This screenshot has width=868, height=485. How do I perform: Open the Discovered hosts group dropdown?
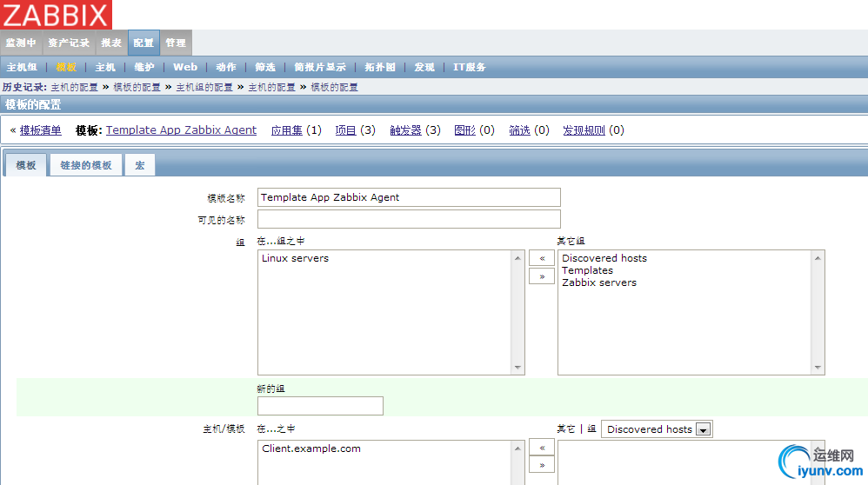tap(658, 429)
